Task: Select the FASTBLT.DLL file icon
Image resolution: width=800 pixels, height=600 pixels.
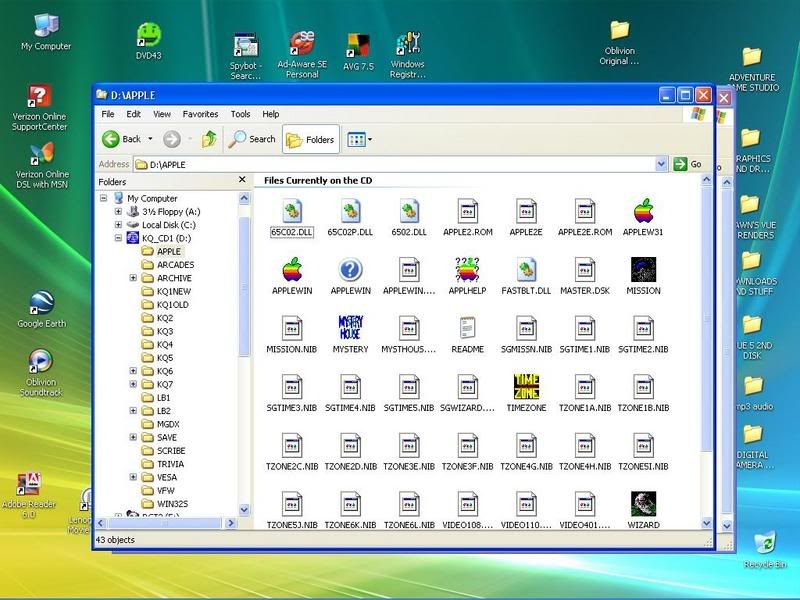Action: (x=526, y=269)
